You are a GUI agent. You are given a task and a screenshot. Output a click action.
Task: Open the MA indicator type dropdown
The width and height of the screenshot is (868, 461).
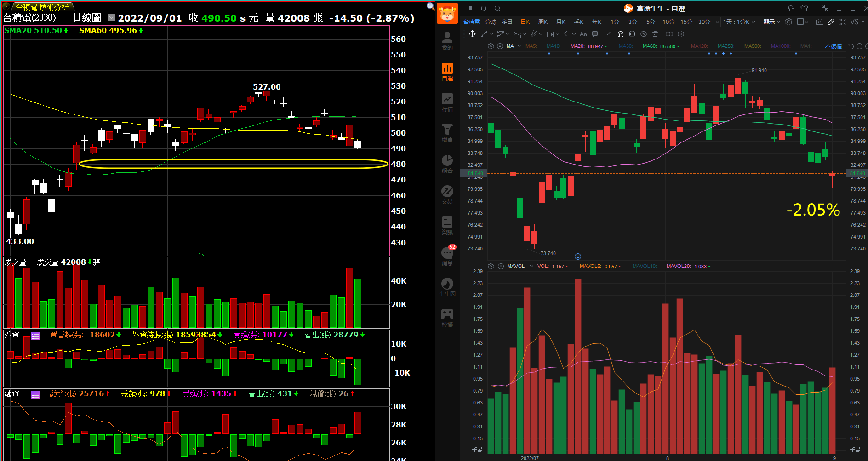pos(520,46)
